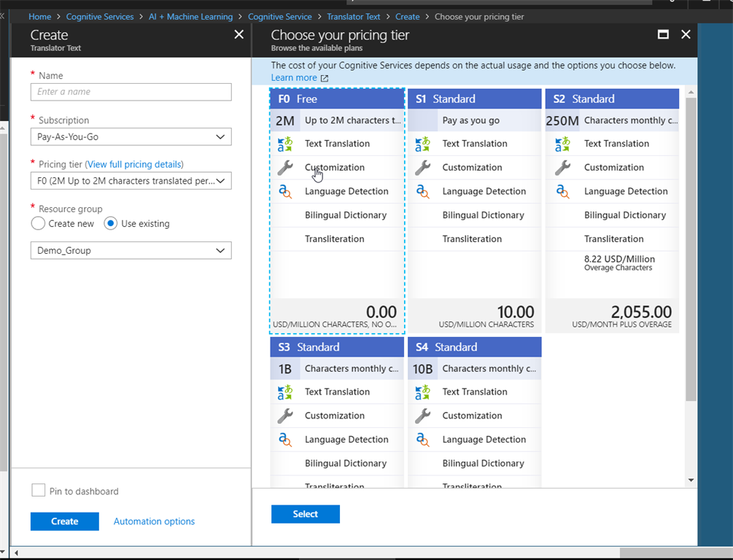Go to Cognitive Services breadcrumb
This screenshot has width=733, height=560.
[100, 17]
